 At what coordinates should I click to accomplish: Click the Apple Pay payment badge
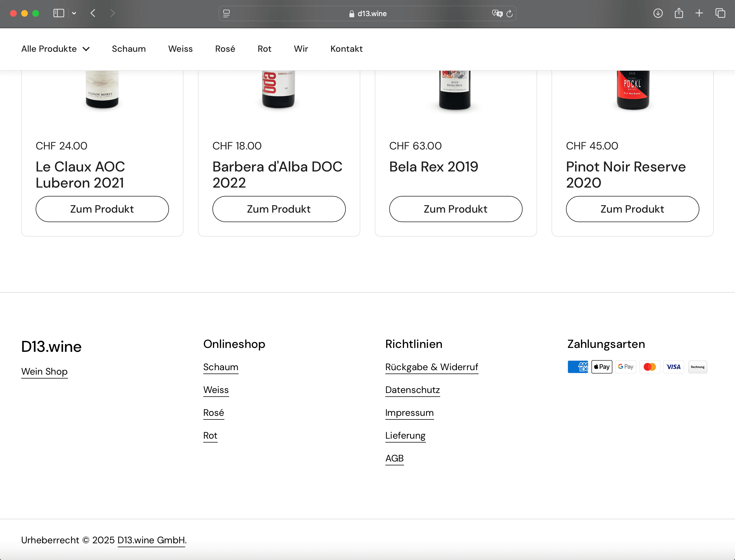[602, 367]
